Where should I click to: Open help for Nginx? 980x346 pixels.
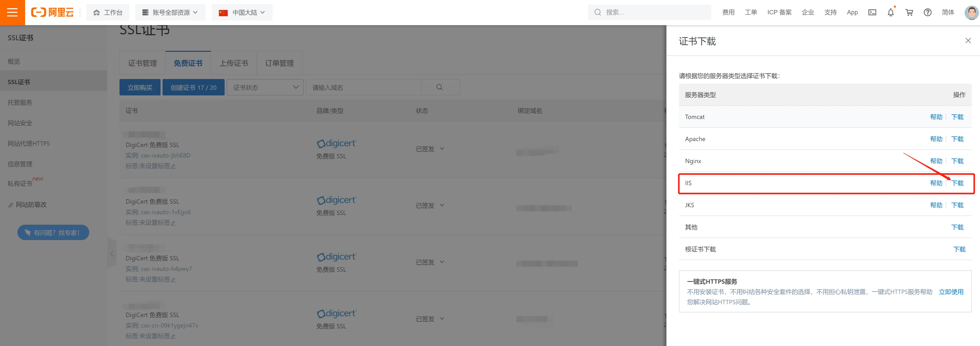936,161
